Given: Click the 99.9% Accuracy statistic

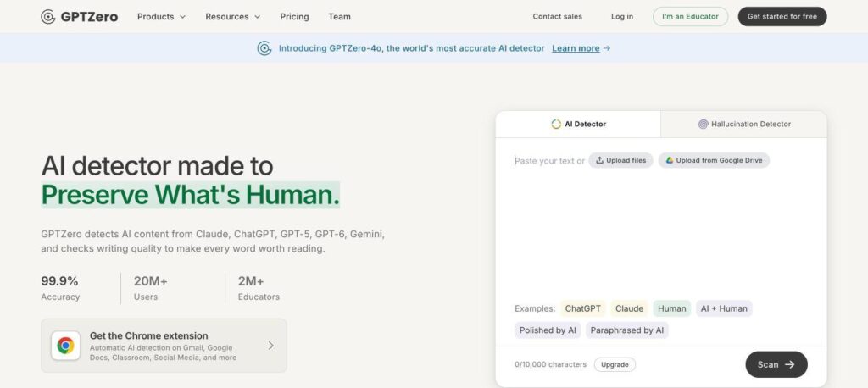Looking at the screenshot, I should (60, 288).
